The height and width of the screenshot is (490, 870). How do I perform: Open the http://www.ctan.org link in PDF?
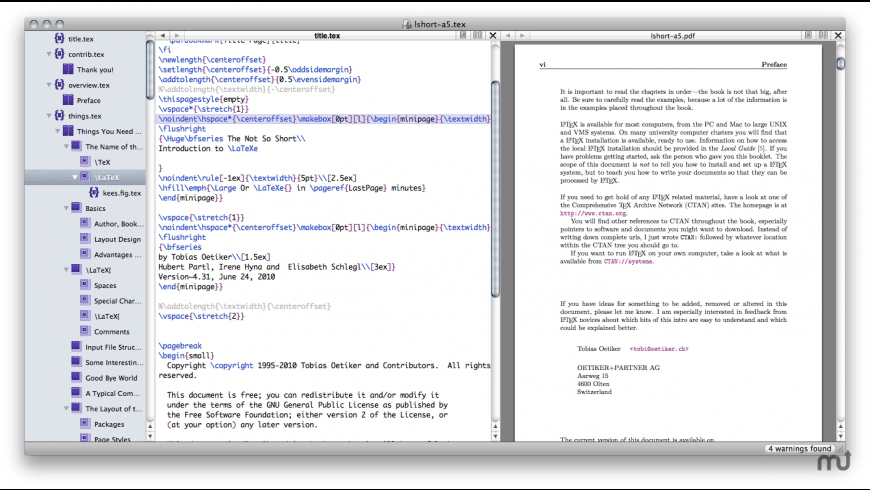(x=593, y=213)
